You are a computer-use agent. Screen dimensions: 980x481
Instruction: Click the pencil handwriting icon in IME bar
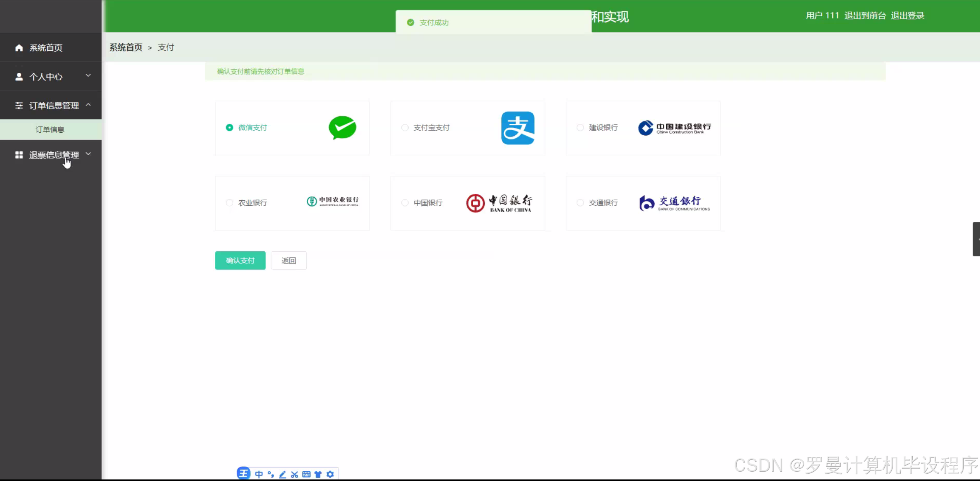(282, 474)
